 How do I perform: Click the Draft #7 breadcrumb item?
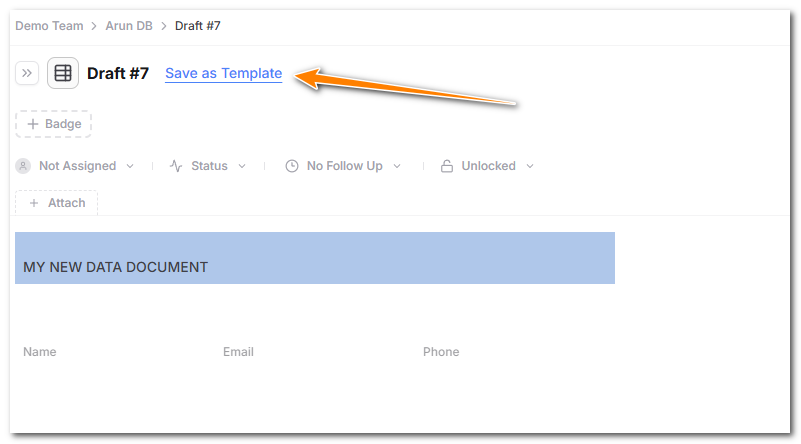[198, 26]
